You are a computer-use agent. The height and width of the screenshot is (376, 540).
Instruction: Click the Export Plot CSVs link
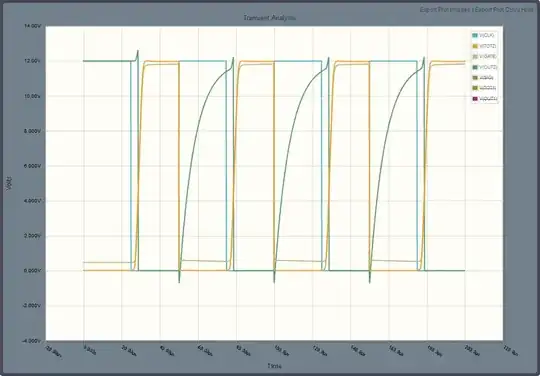click(x=497, y=10)
